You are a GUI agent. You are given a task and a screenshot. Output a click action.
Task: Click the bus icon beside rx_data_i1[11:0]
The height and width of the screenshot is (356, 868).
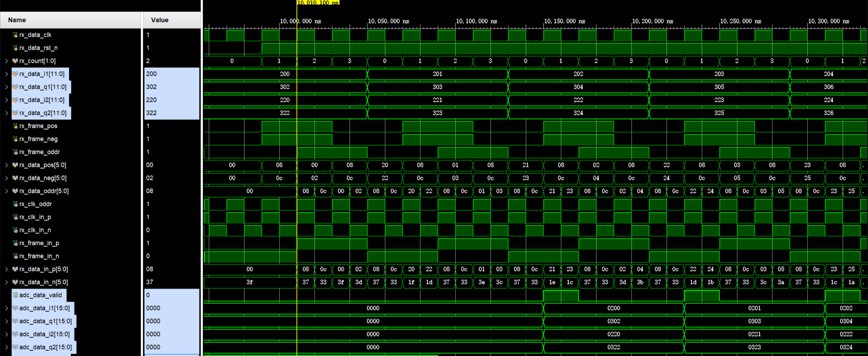(x=15, y=74)
